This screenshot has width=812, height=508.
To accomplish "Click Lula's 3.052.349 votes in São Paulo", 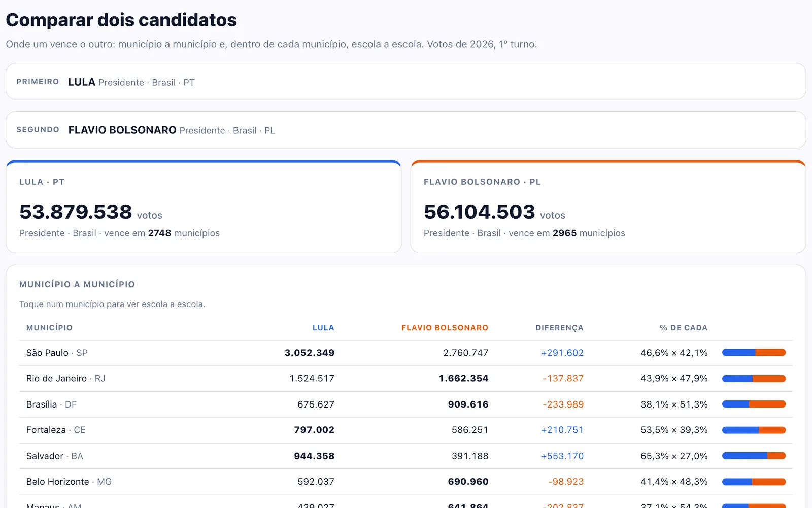I will (x=309, y=353).
